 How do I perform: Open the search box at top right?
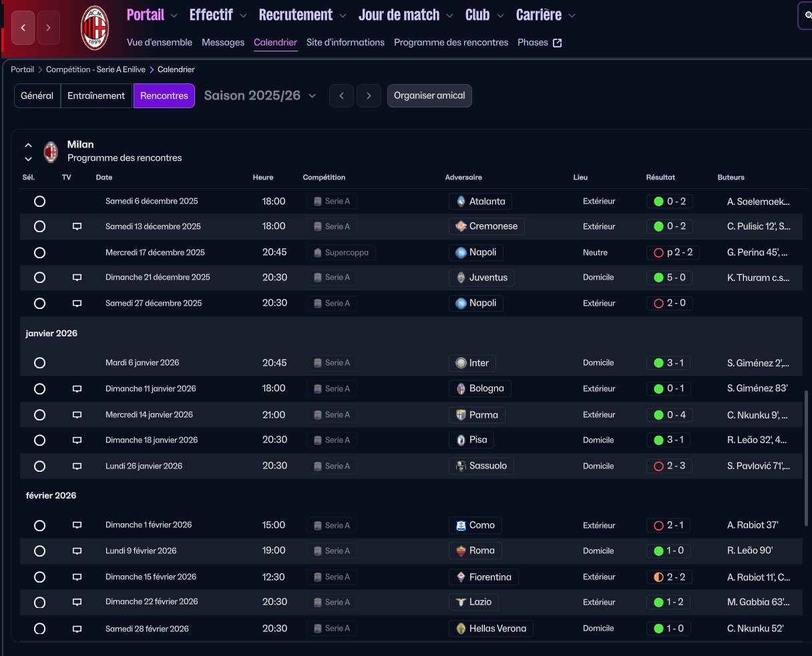(x=805, y=15)
